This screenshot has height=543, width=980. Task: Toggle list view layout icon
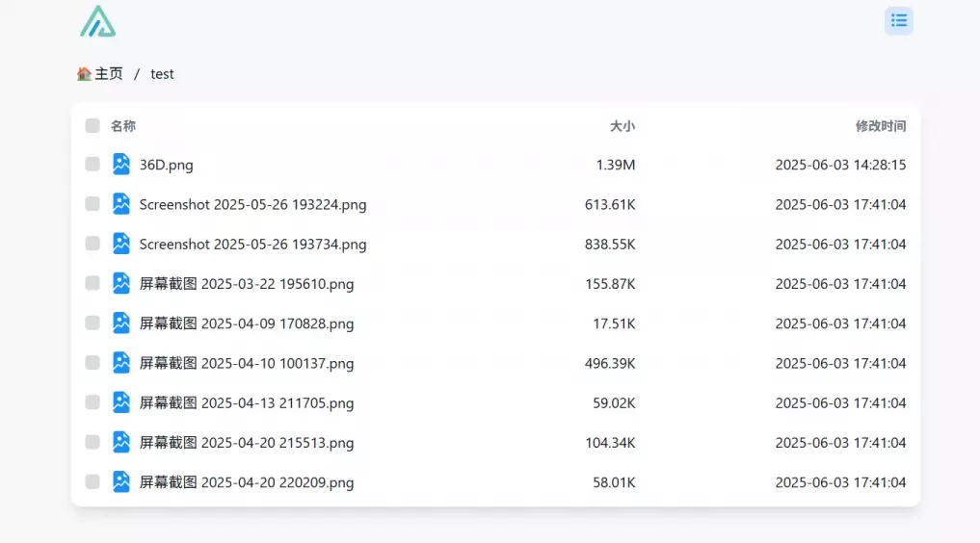coord(899,20)
